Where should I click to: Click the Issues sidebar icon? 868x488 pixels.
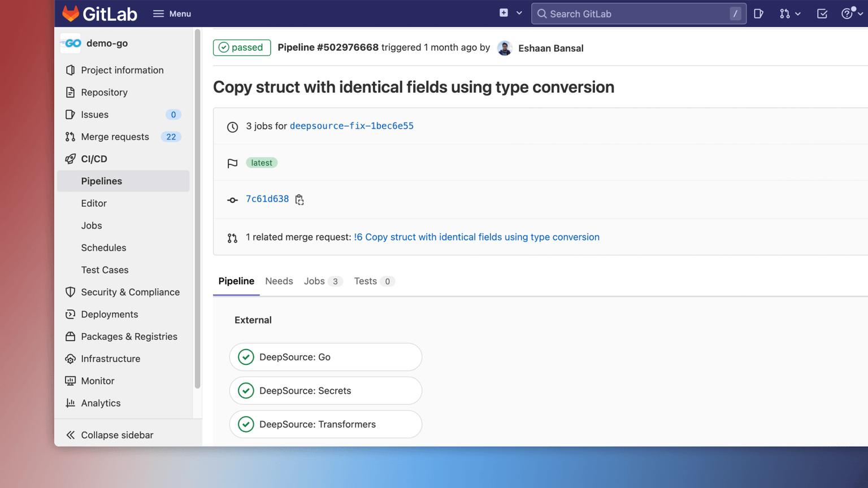click(70, 115)
